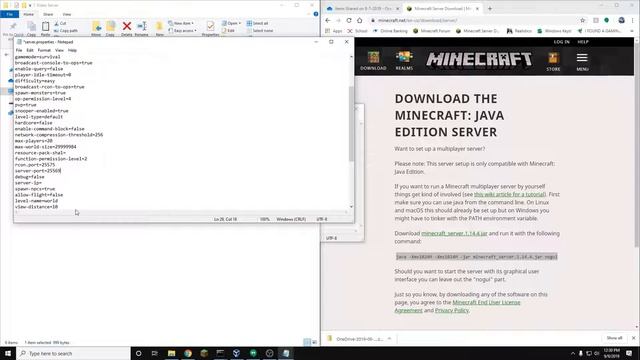
Task: Click Show all downloads button
Action: (x=614, y=338)
